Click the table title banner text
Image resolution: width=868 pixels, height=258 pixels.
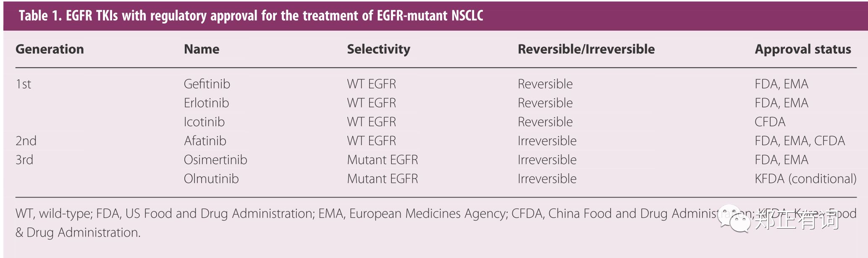[251, 16]
